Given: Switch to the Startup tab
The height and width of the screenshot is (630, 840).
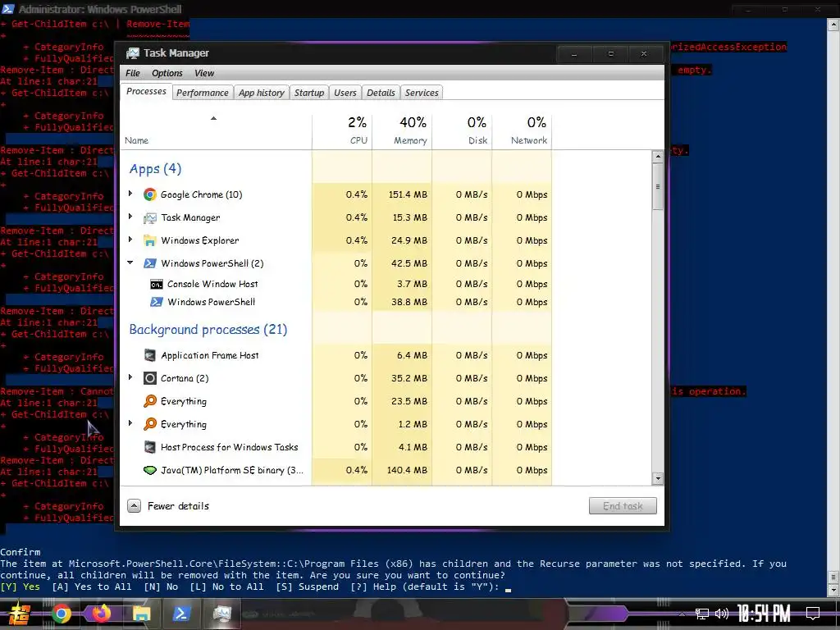Looking at the screenshot, I should point(309,93).
